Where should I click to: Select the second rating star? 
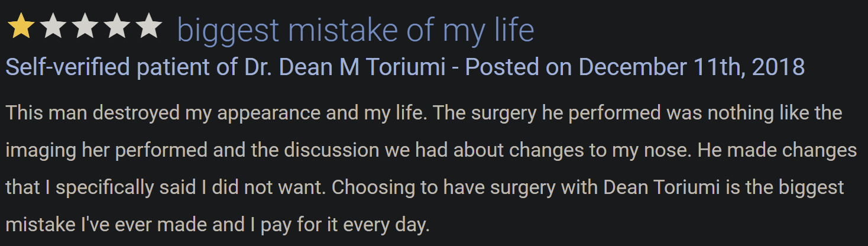point(53,27)
